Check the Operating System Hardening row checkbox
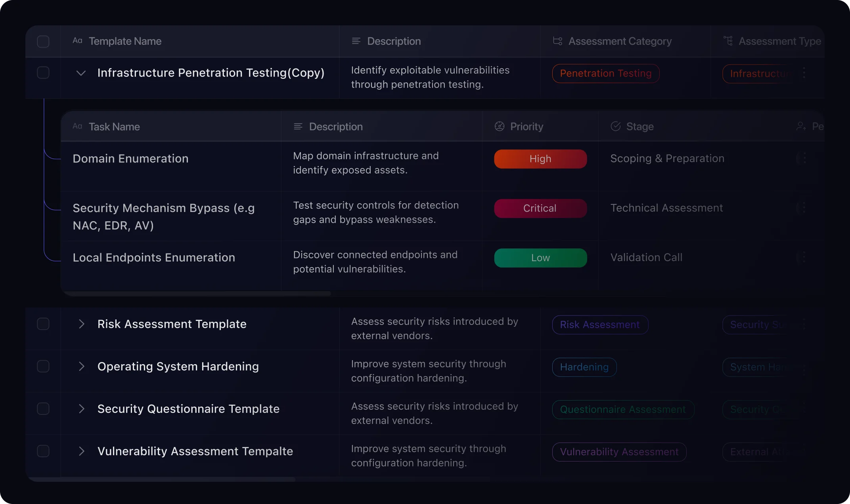The width and height of the screenshot is (850, 504). click(43, 366)
